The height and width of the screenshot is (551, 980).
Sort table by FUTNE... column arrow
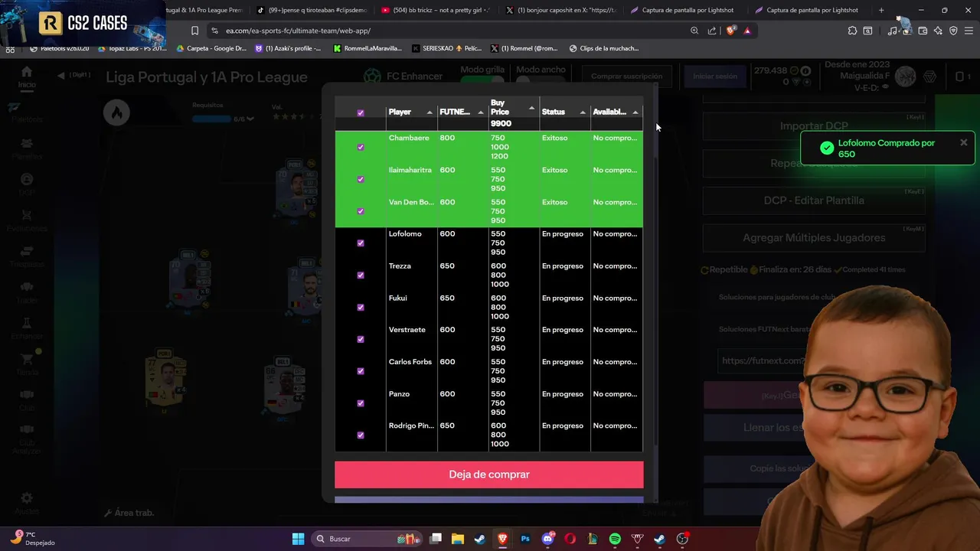481,112
